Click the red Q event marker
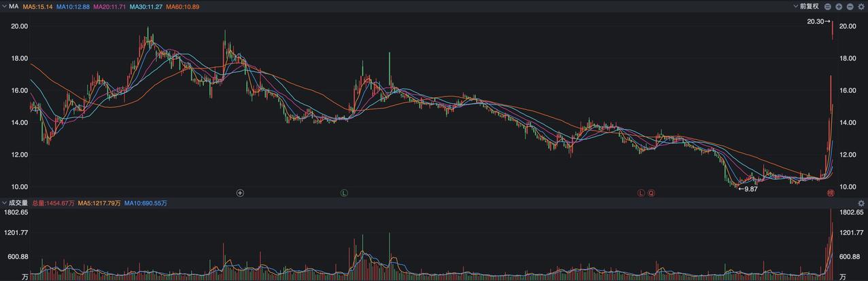 pyautogui.click(x=651, y=193)
